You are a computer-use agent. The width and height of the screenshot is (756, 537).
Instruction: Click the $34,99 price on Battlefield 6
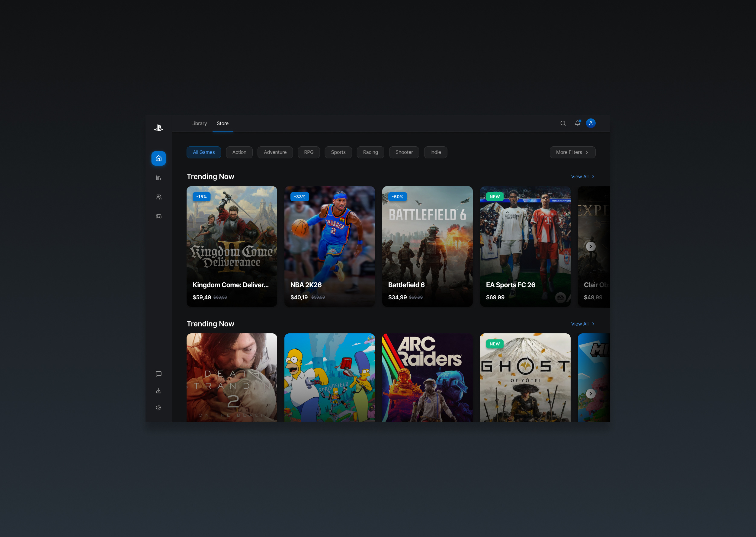[x=397, y=297]
